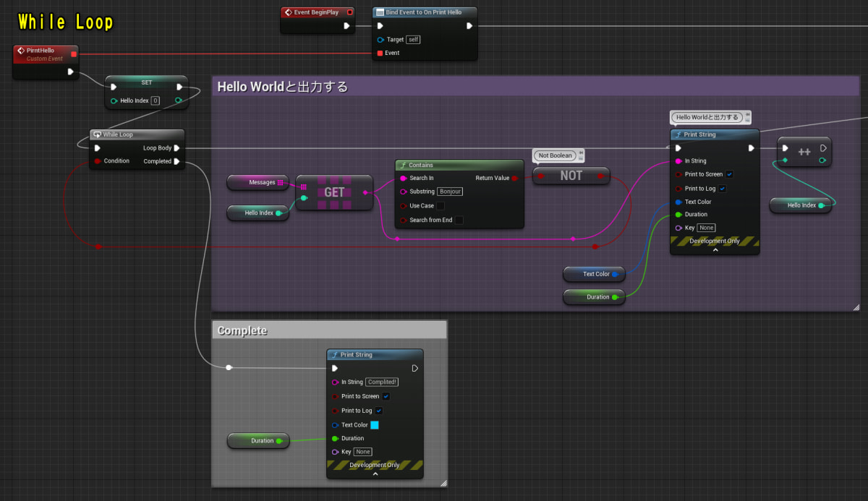
Task: Open the cyan Text Color swatch
Action: (x=374, y=424)
